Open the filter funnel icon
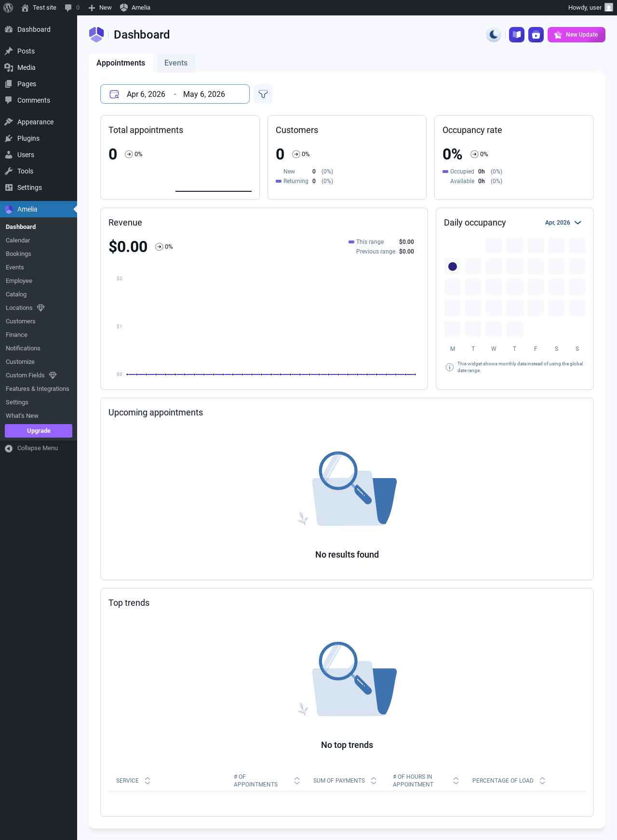 coord(263,94)
